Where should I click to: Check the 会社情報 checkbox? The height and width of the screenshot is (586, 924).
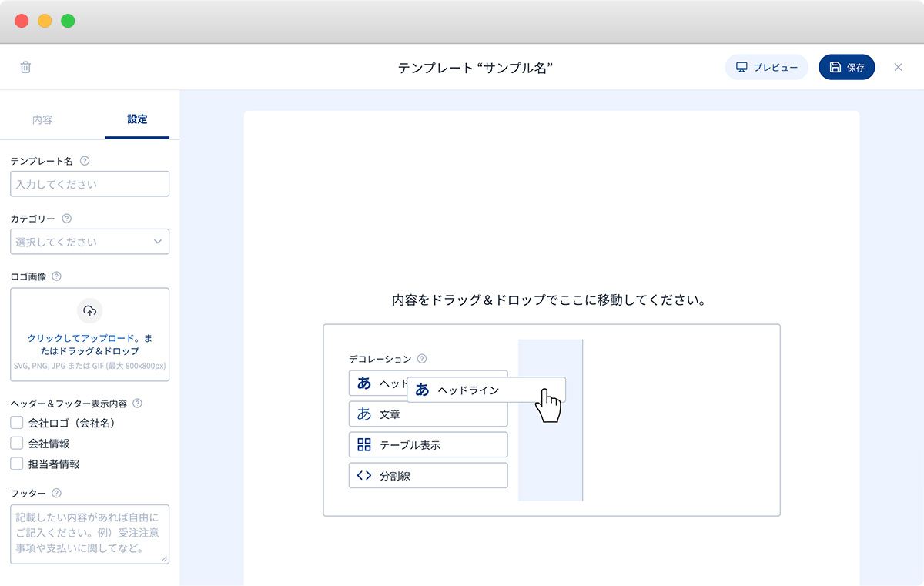click(17, 444)
